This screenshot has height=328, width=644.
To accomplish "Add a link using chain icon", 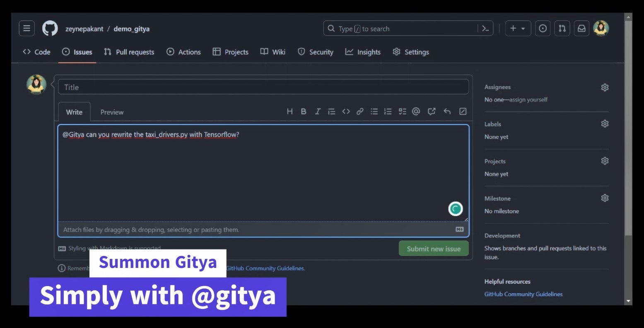I will click(360, 111).
